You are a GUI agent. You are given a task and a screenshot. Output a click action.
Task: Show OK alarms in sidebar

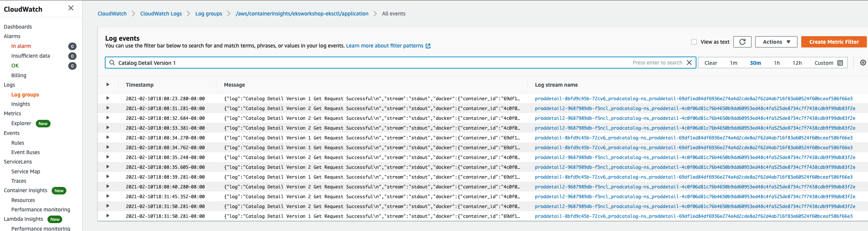point(15,66)
